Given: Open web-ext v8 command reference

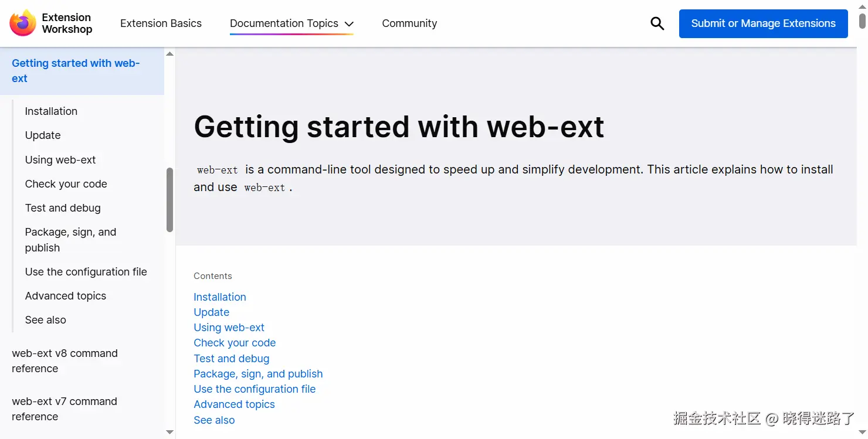Looking at the screenshot, I should point(65,361).
